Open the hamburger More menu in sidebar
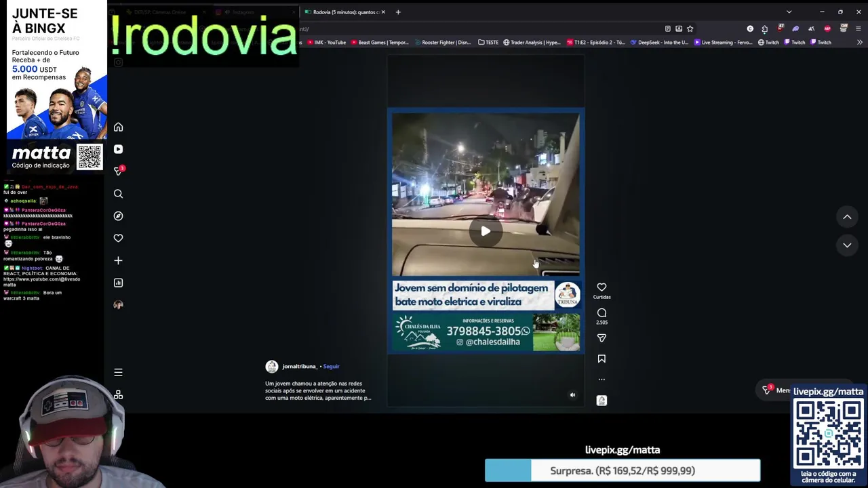868x488 pixels. point(118,372)
